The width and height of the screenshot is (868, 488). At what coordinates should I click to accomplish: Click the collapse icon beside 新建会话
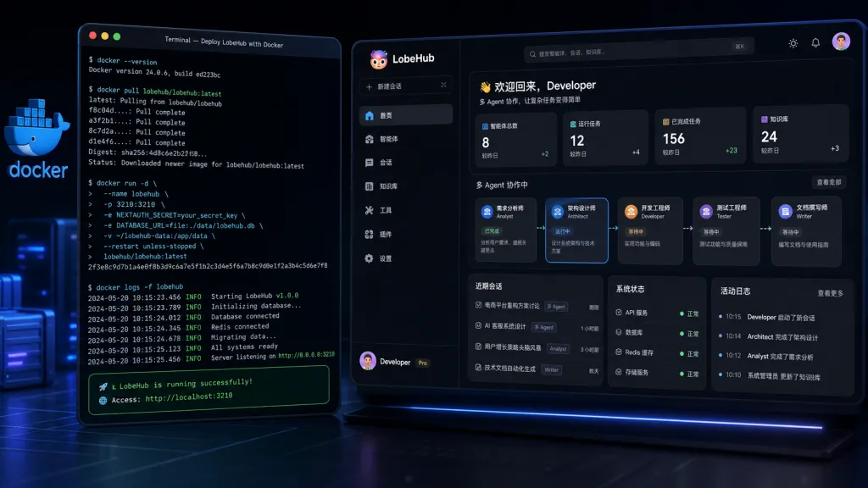[443, 85]
